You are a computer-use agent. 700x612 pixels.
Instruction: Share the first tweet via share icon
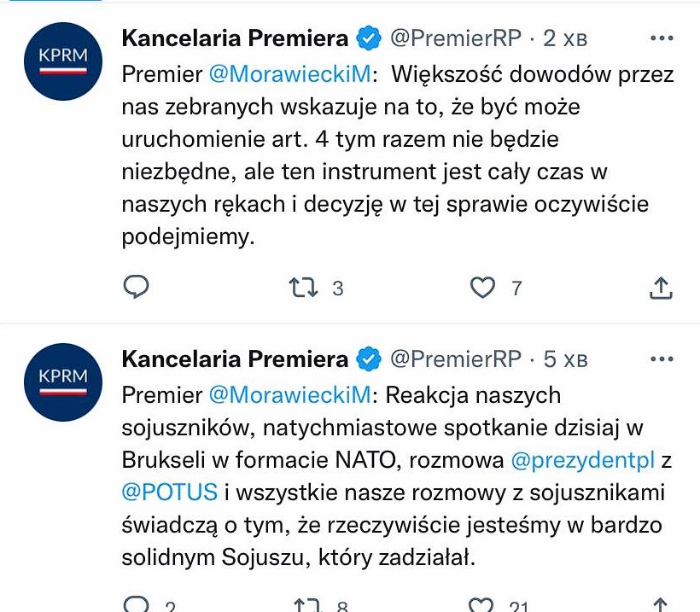pyautogui.click(x=661, y=288)
